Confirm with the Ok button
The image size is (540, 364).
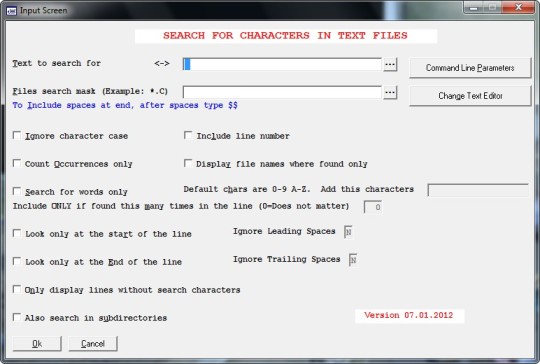(37, 344)
